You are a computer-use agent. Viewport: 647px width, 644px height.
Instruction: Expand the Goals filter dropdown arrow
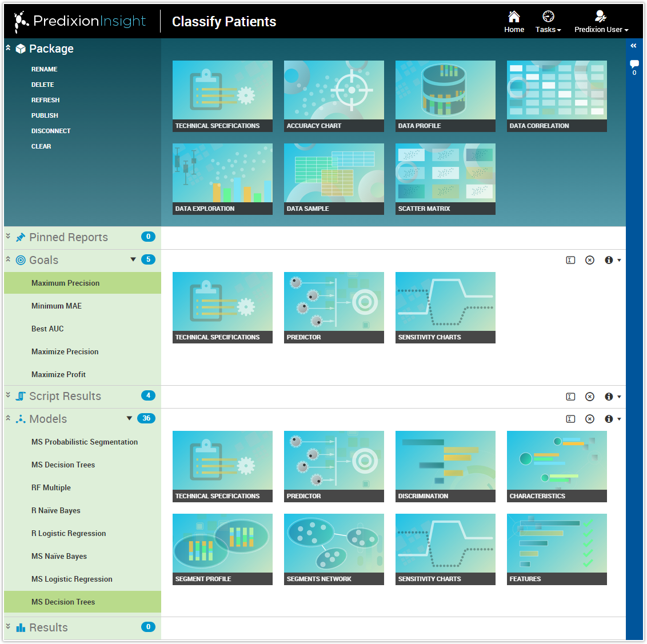pos(133,259)
